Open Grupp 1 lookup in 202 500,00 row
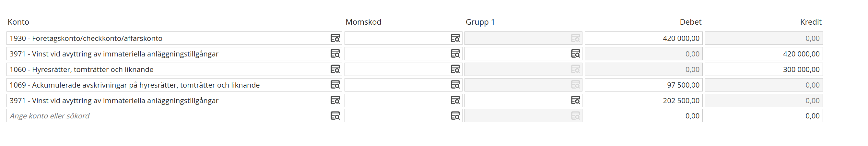This screenshot has height=146, width=868. click(x=576, y=100)
